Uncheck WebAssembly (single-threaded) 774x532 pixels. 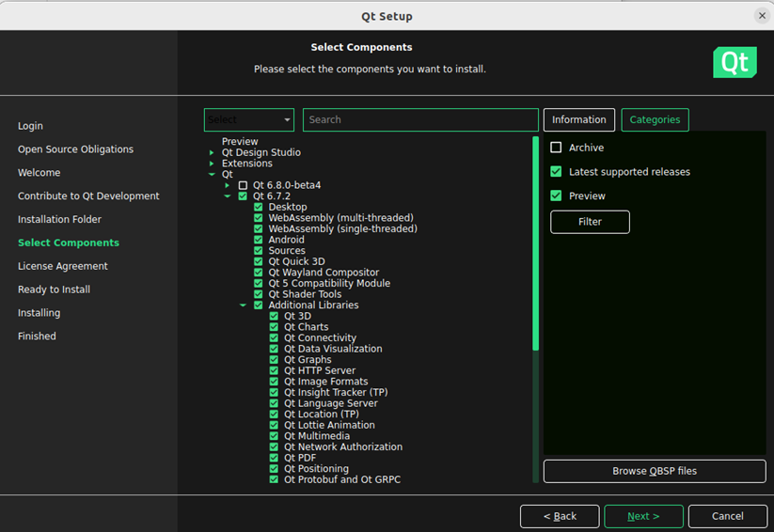259,229
